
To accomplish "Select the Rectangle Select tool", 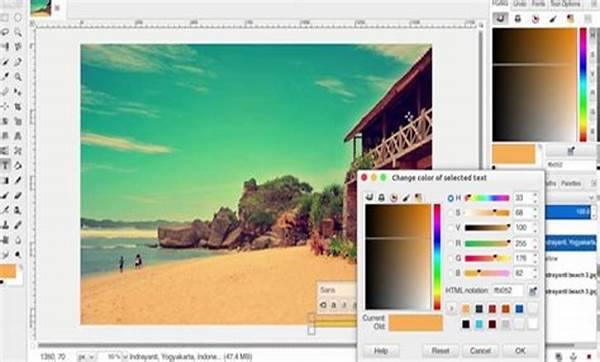I will coord(5,18).
